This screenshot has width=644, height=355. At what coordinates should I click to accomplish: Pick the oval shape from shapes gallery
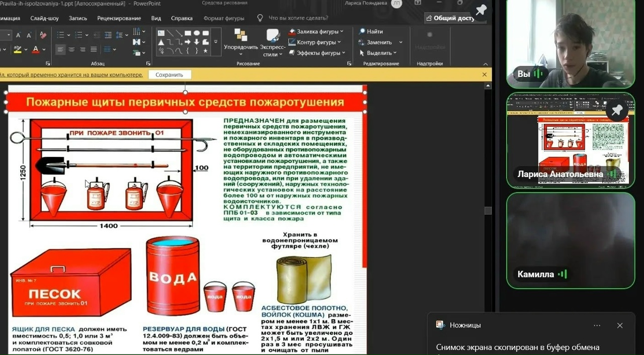coord(197,33)
